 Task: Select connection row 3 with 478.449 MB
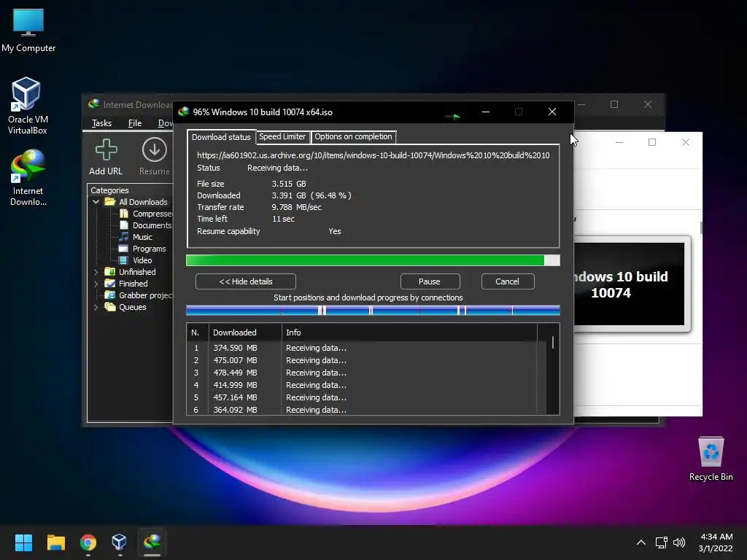pos(362,373)
